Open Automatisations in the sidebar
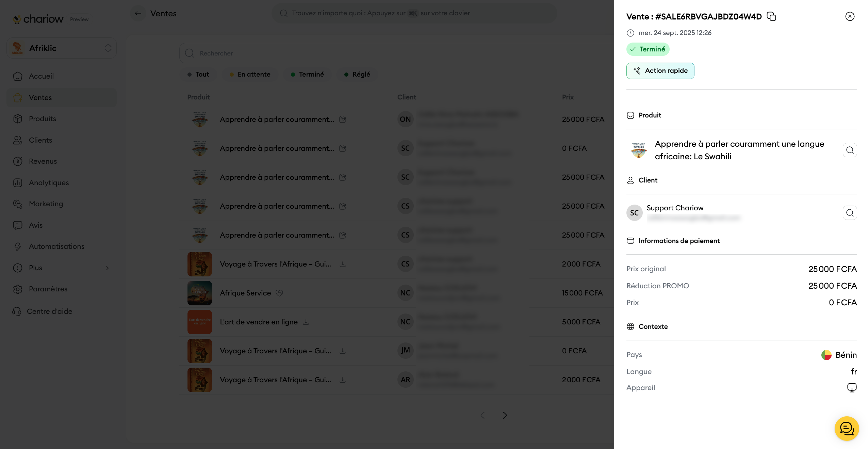Viewport: 868px width, 449px height. [56, 246]
